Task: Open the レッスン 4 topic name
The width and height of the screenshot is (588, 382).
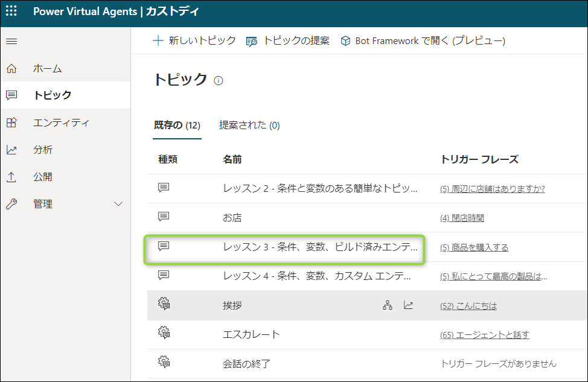Action: click(317, 276)
